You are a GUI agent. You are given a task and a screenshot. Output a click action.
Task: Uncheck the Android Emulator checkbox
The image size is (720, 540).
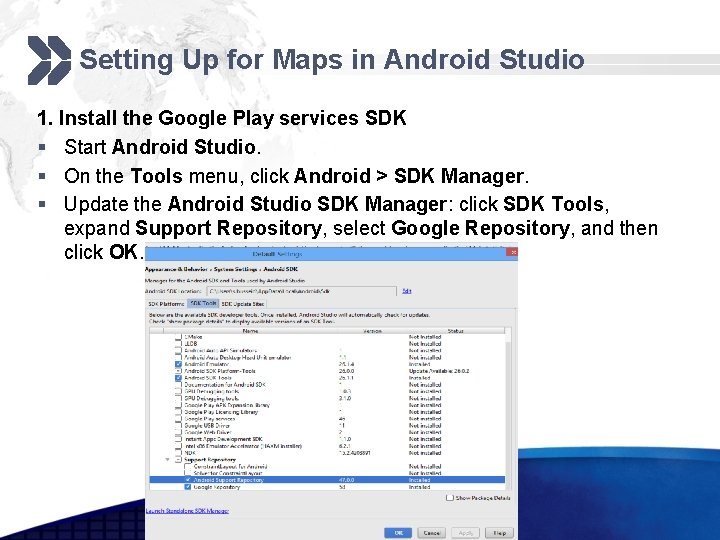178,365
